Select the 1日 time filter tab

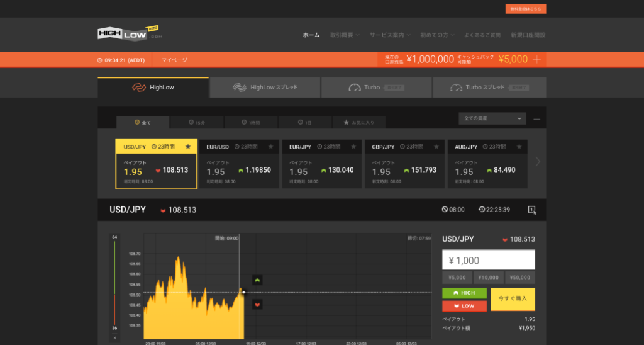click(305, 123)
